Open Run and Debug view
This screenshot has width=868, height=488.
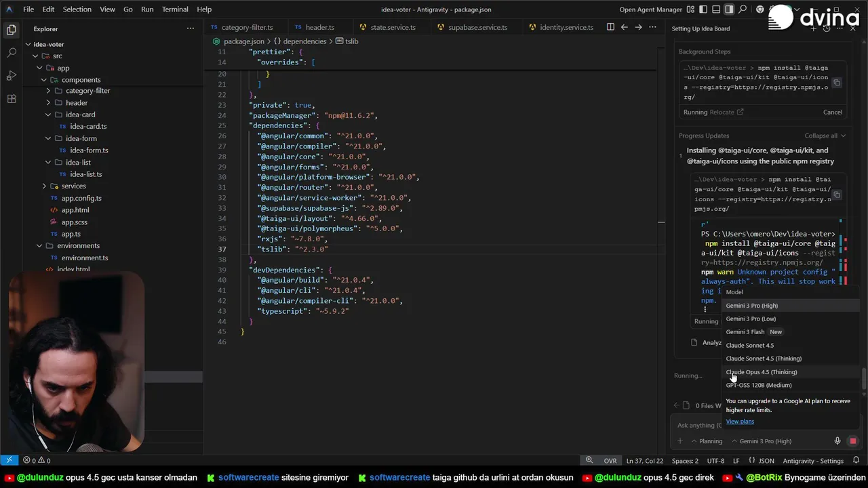click(11, 75)
